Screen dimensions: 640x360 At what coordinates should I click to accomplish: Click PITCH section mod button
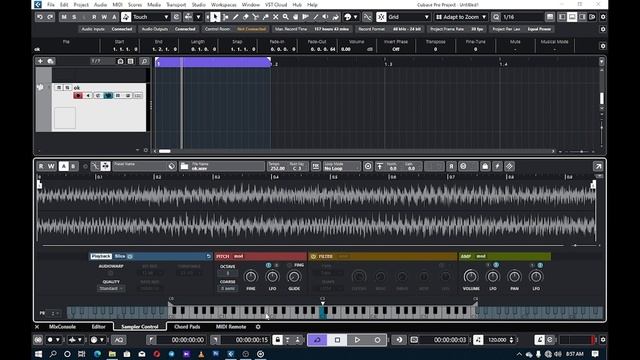tap(238, 256)
